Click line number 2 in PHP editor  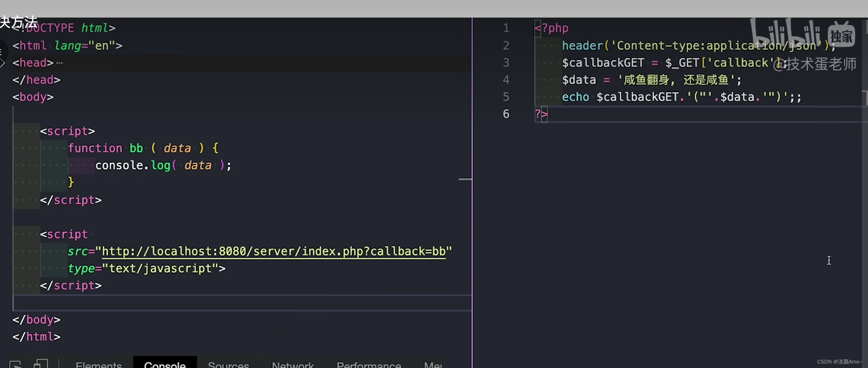coord(506,45)
